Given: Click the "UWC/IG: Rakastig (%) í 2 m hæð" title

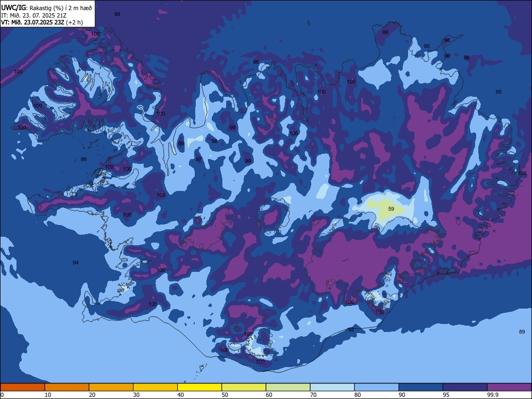Looking at the screenshot, I should (46, 8).
